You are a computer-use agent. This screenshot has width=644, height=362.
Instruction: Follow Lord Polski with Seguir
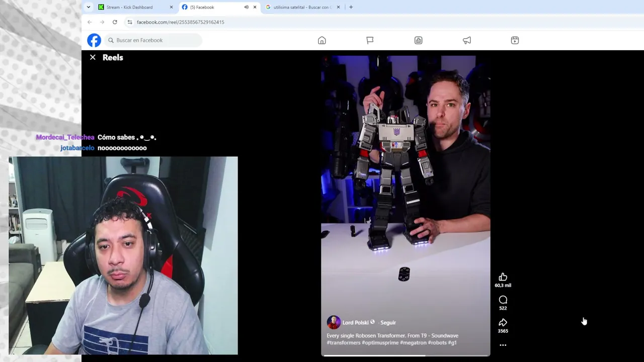[x=388, y=323]
